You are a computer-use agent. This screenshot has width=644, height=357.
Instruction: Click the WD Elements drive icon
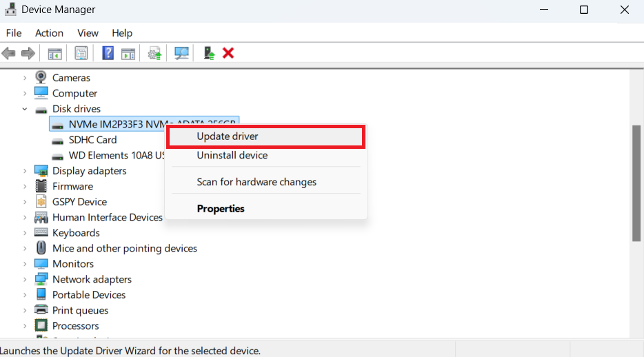coord(57,156)
